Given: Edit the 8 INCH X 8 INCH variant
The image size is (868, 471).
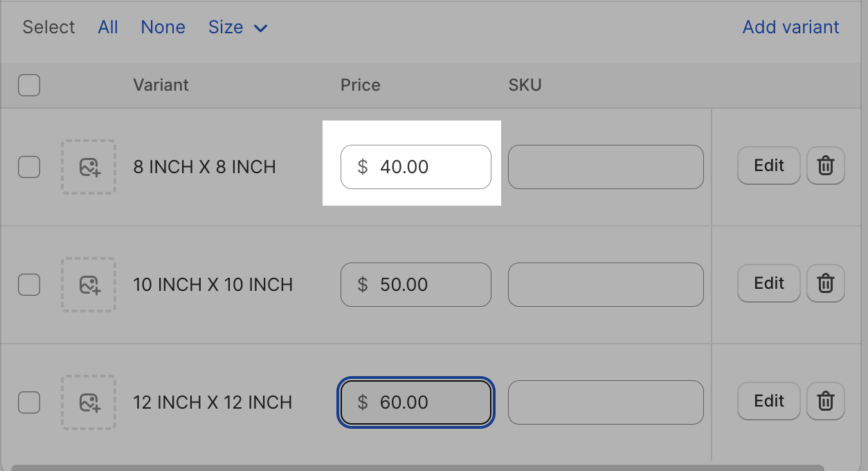Looking at the screenshot, I should point(768,166).
